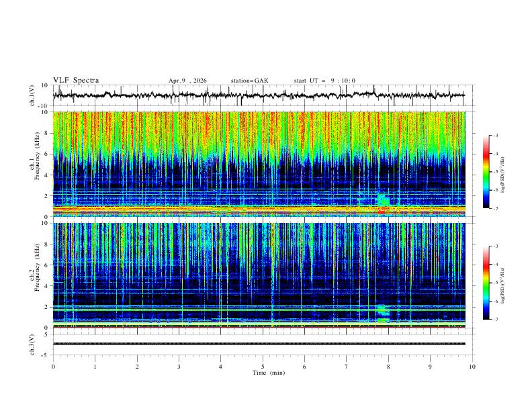Click the "2" tick on Time axis
Screen dimensions: 532x411
tap(137, 367)
